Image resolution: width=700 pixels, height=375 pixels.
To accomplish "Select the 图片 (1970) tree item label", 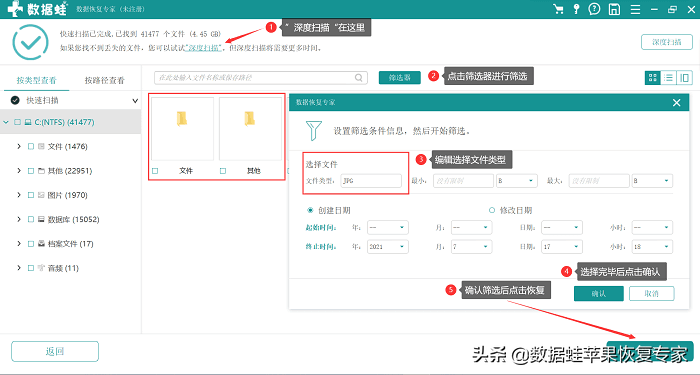I will pyautogui.click(x=67, y=195).
